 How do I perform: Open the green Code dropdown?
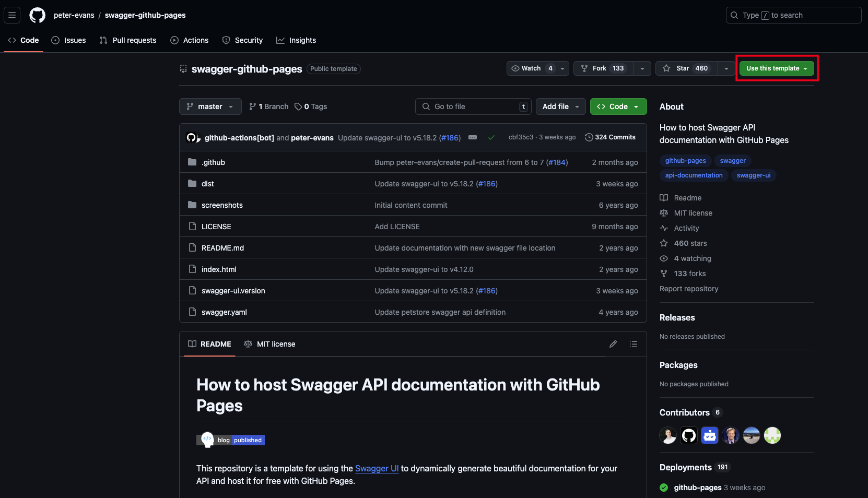coord(618,106)
